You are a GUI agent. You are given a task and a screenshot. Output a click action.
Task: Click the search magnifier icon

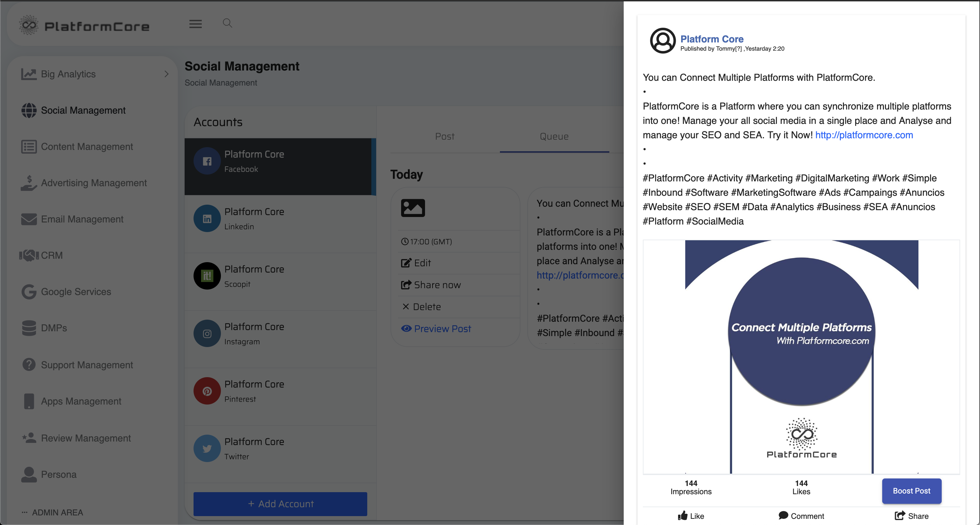(227, 23)
